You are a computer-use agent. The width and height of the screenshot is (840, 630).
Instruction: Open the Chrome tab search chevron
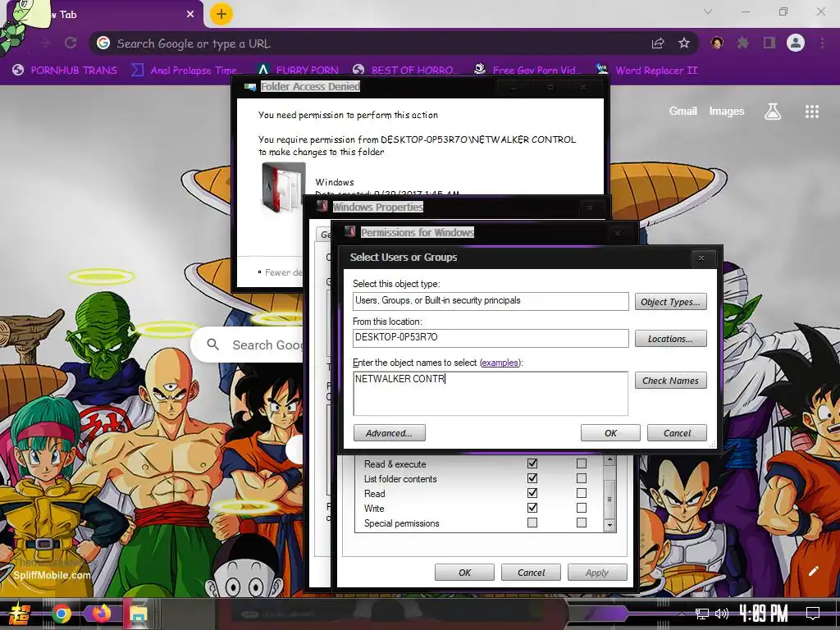tap(708, 11)
